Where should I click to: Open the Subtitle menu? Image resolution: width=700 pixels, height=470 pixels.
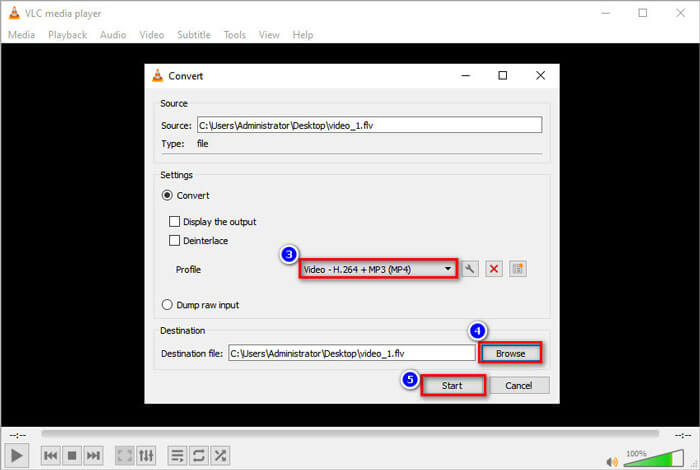point(194,35)
